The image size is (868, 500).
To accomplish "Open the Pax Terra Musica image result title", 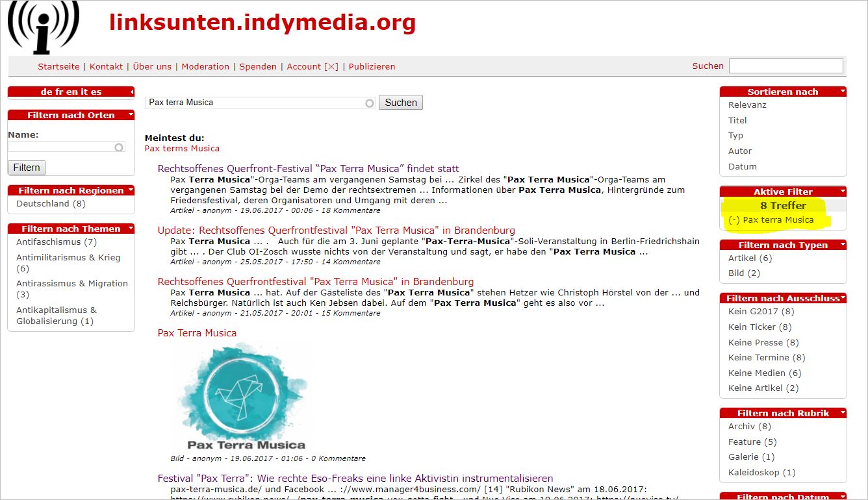I will [197, 332].
